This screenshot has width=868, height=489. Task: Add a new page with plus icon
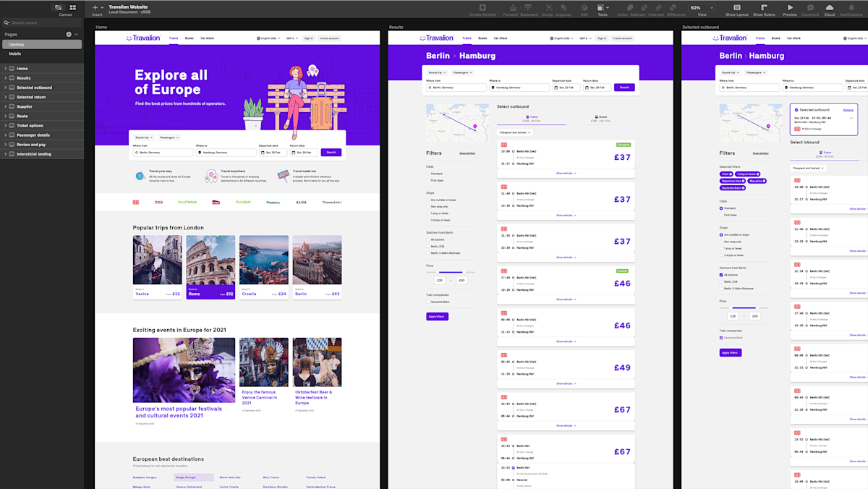pyautogui.click(x=69, y=34)
